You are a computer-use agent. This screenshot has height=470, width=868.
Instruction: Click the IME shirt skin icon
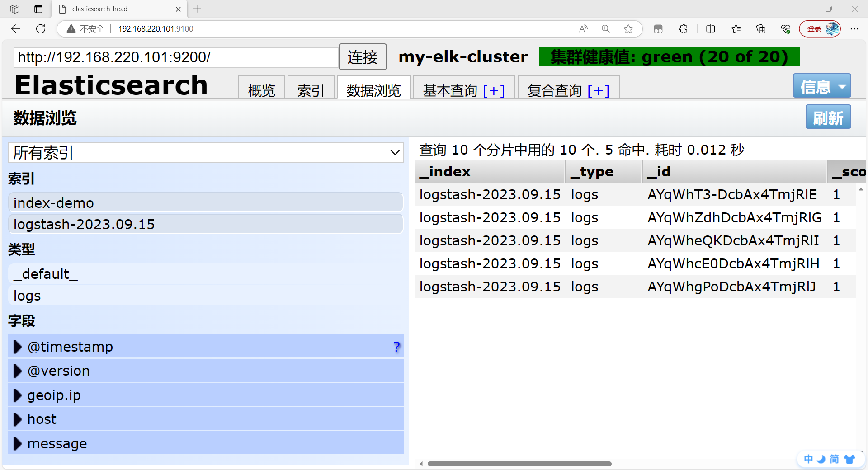coord(850,459)
